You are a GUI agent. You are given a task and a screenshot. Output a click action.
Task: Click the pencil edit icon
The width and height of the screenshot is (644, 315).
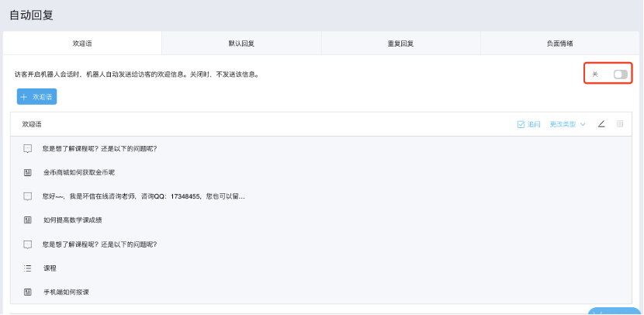[x=601, y=124]
